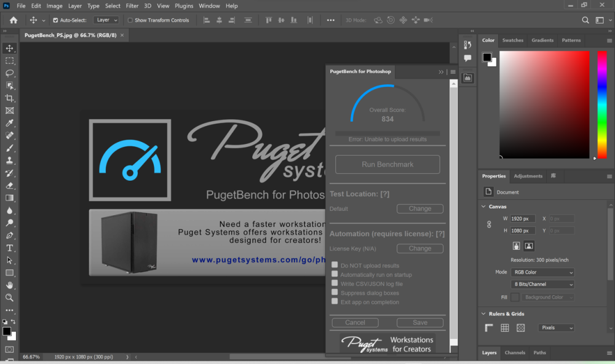
Task: Open the Search magnifier icon
Action: (585, 20)
